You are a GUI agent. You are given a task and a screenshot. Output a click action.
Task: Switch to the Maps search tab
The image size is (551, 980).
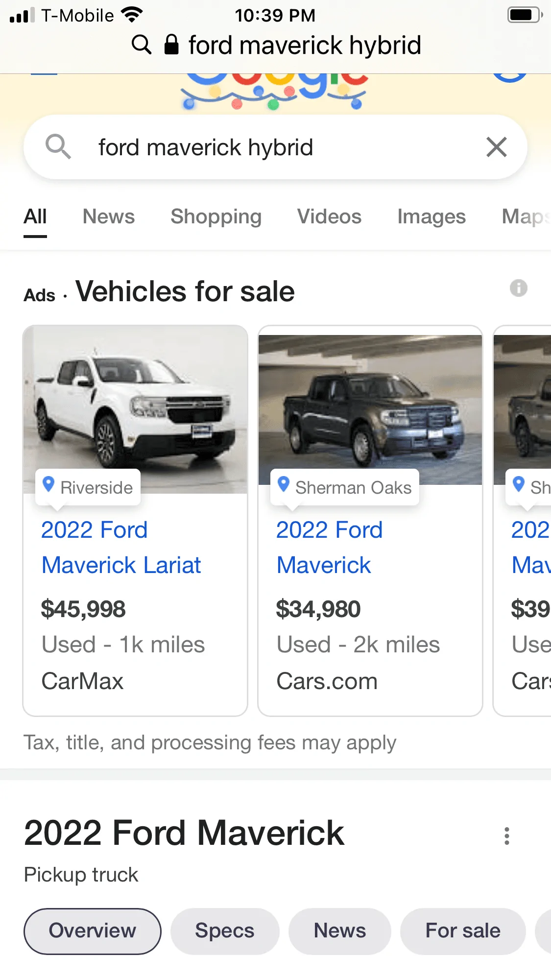[x=527, y=216]
